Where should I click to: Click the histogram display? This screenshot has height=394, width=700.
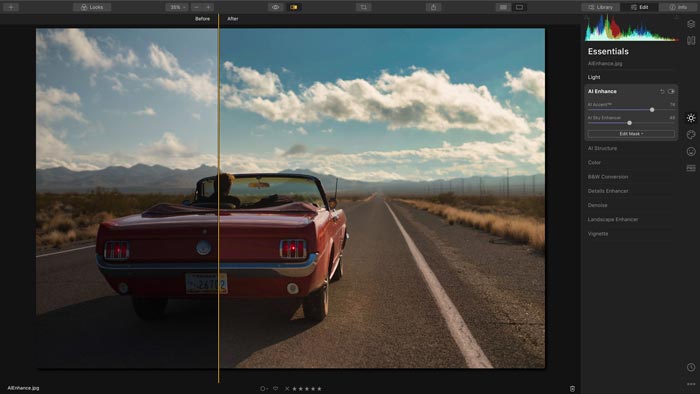click(x=631, y=28)
